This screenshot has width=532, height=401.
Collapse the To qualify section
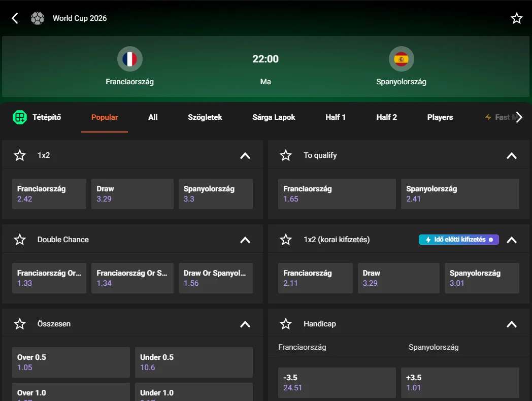[x=512, y=156]
